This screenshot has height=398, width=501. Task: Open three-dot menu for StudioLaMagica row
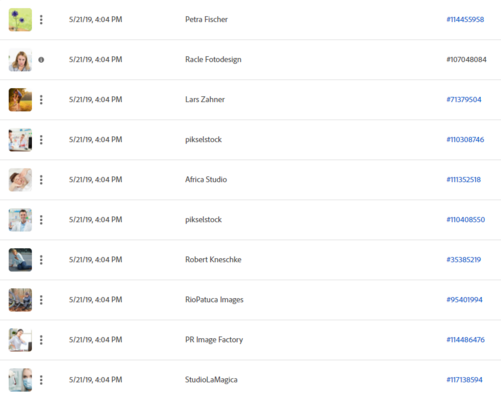point(41,380)
